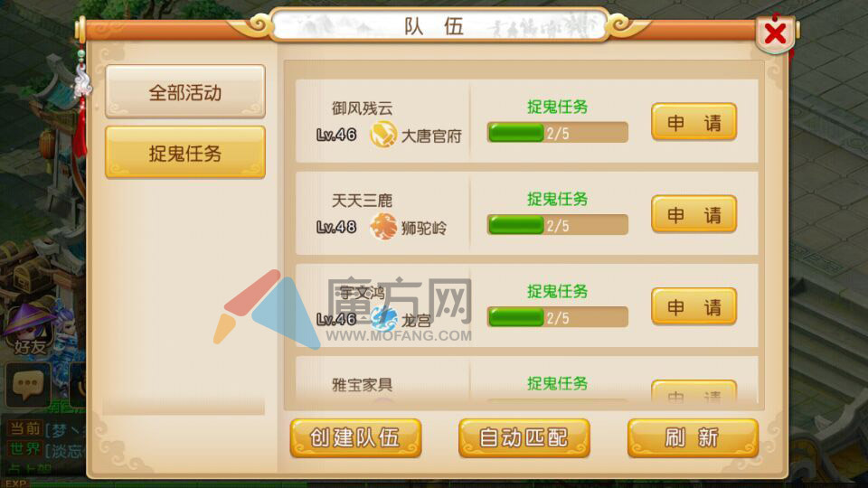Apply to 宇文鸿's team with 申请
The height and width of the screenshot is (488, 868).
pyautogui.click(x=693, y=306)
